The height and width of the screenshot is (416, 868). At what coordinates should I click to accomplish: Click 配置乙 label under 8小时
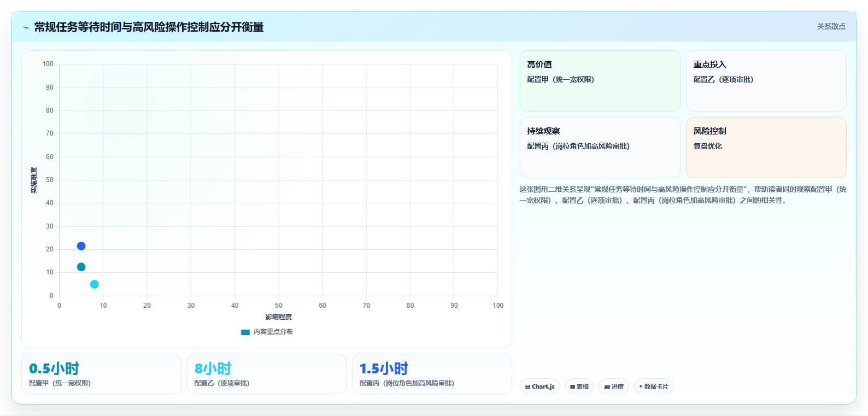[222, 383]
